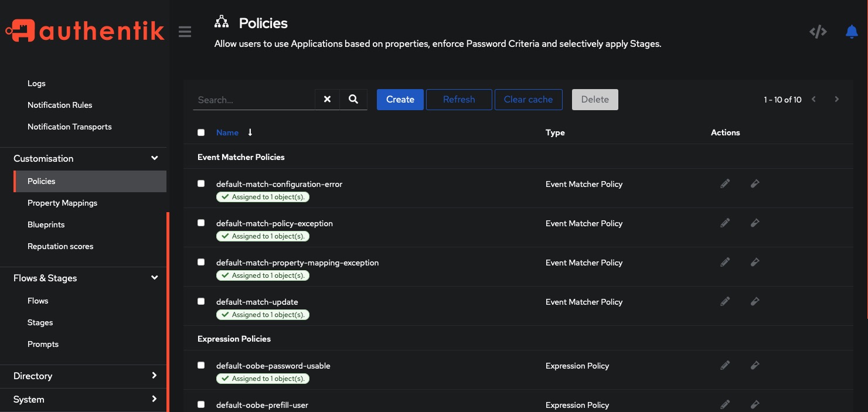Open the notifications bell
The image size is (868, 412).
pos(851,32)
